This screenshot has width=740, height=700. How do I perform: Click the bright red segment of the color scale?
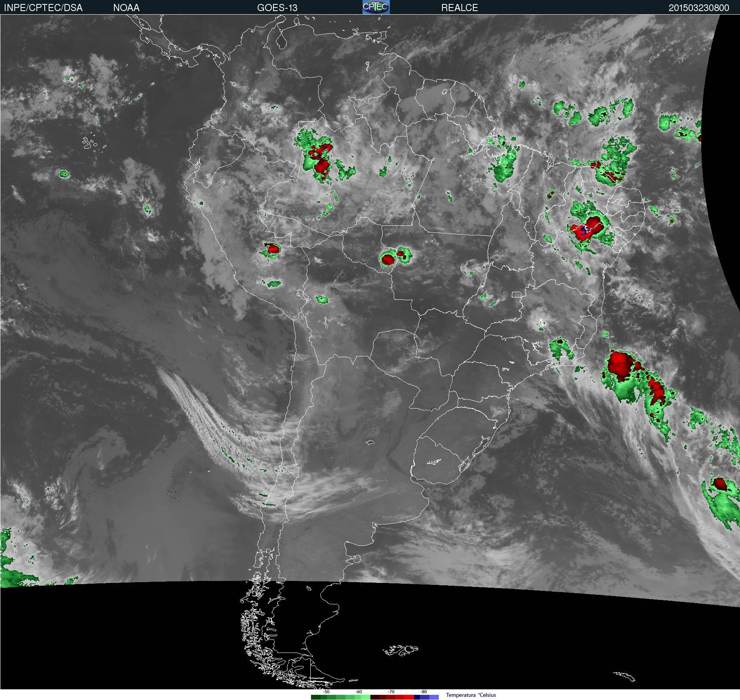[x=409, y=697]
